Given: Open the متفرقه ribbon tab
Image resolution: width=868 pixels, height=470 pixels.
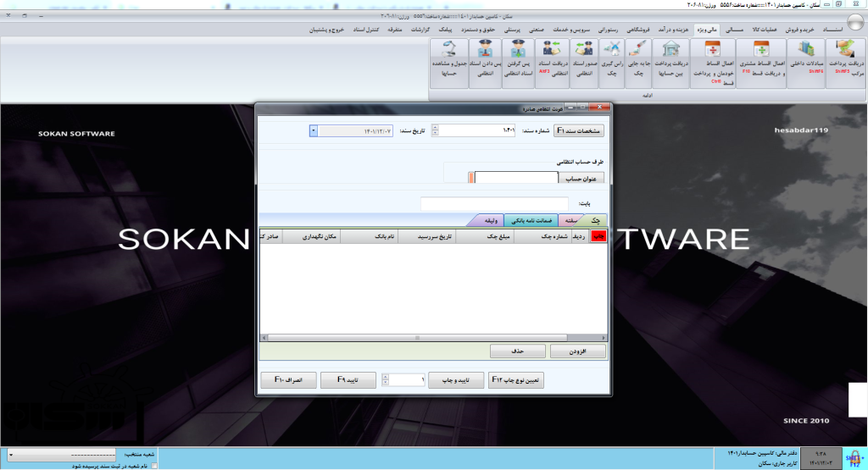Looking at the screenshot, I should point(395,30).
